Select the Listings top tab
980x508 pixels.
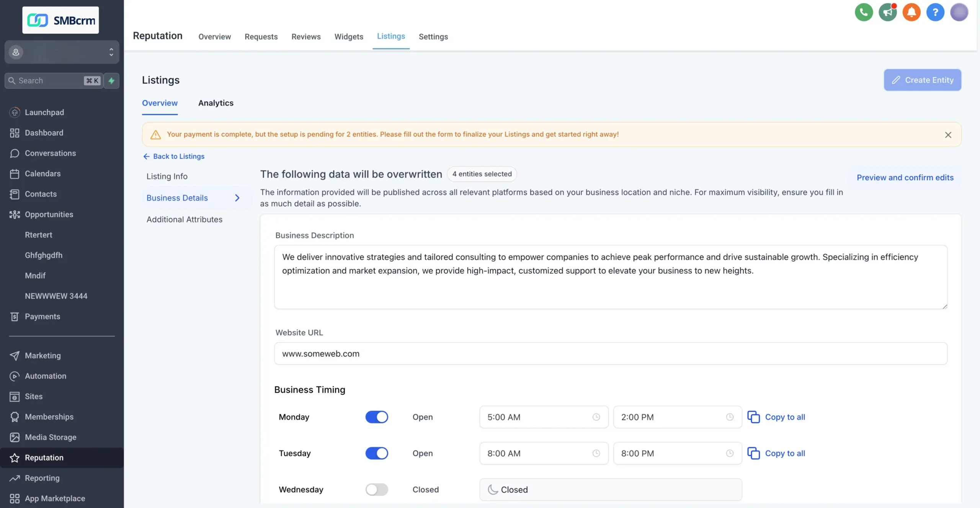391,36
